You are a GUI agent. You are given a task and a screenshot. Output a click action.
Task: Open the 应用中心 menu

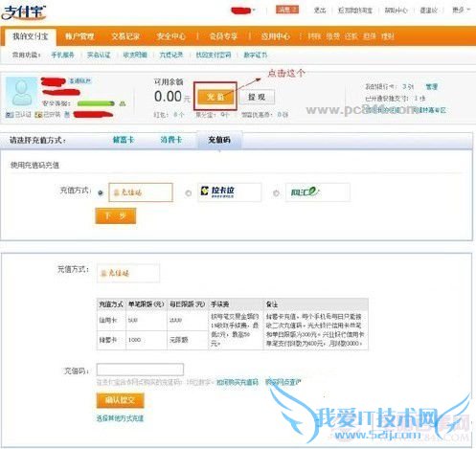tap(275, 36)
